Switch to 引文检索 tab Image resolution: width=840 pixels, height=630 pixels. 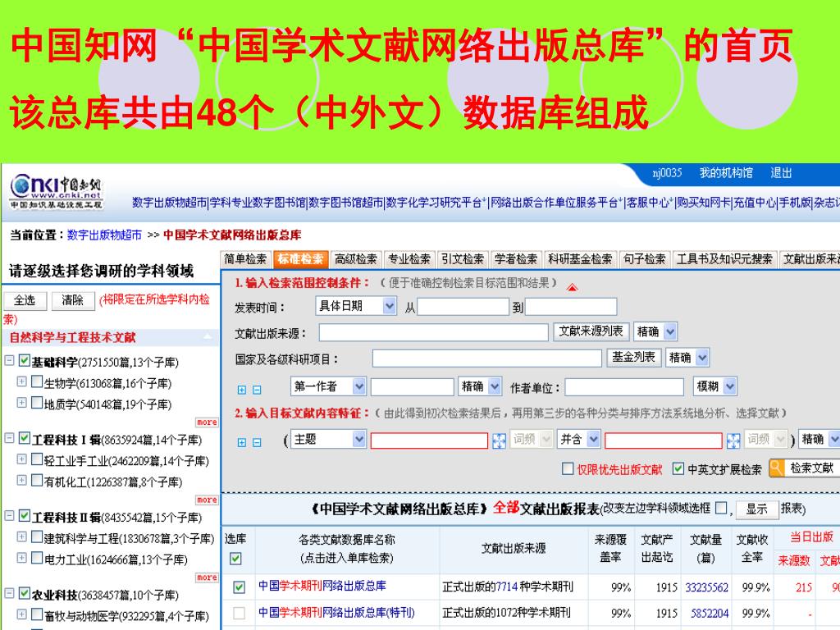coord(463,259)
